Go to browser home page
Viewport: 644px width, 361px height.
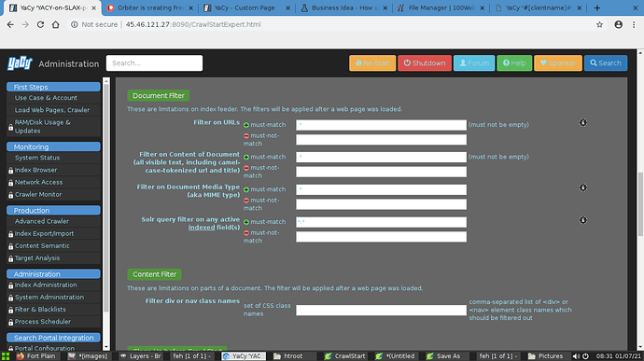point(55,24)
